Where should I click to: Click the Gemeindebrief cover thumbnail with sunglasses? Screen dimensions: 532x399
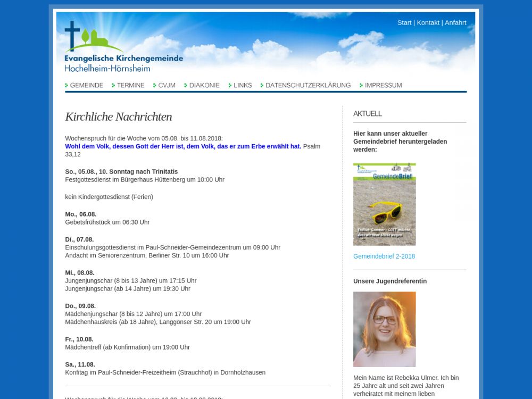pyautogui.click(x=384, y=204)
